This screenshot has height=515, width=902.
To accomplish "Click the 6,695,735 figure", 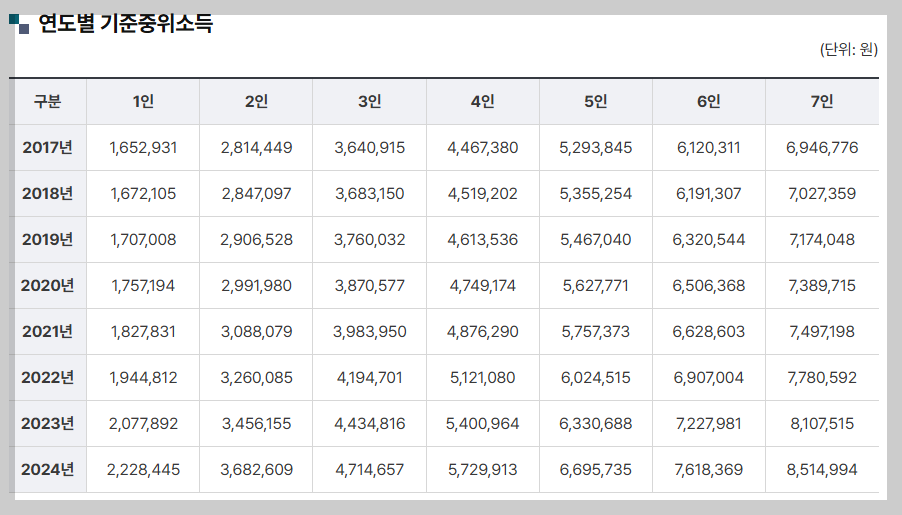I will (596, 470).
